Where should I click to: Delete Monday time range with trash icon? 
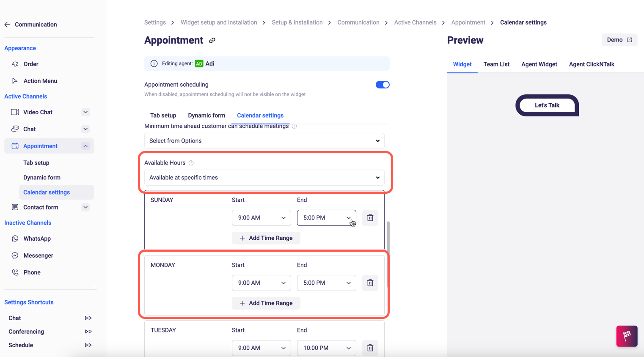pos(370,283)
